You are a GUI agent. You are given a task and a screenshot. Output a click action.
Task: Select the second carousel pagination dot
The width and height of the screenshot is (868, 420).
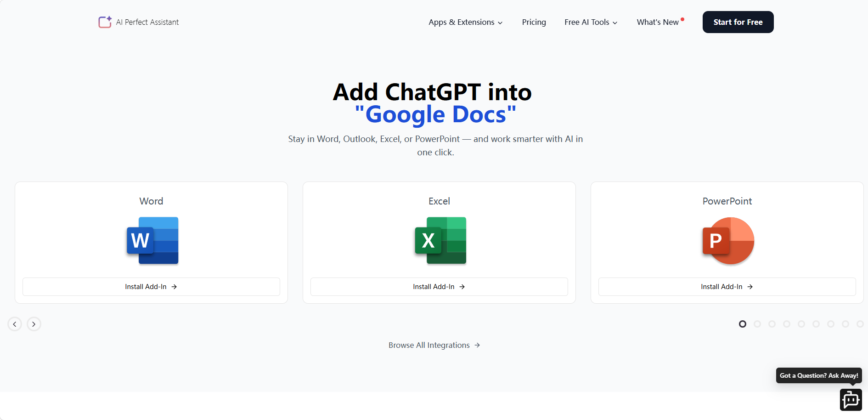coord(757,324)
